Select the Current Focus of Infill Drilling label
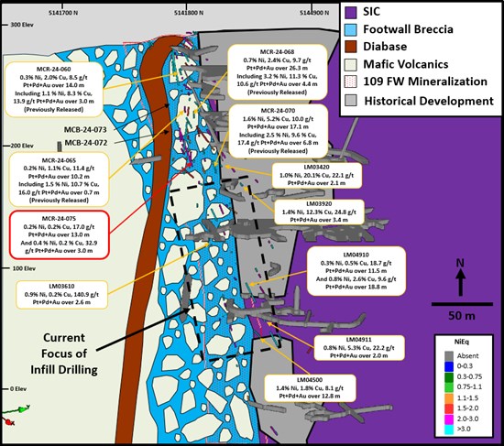 [64, 354]
